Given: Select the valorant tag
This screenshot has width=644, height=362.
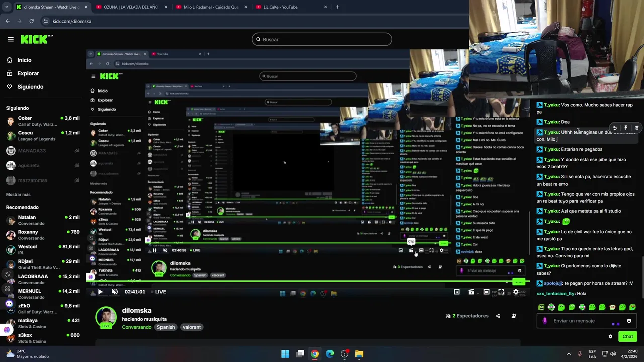Looking at the screenshot, I should click(192, 327).
